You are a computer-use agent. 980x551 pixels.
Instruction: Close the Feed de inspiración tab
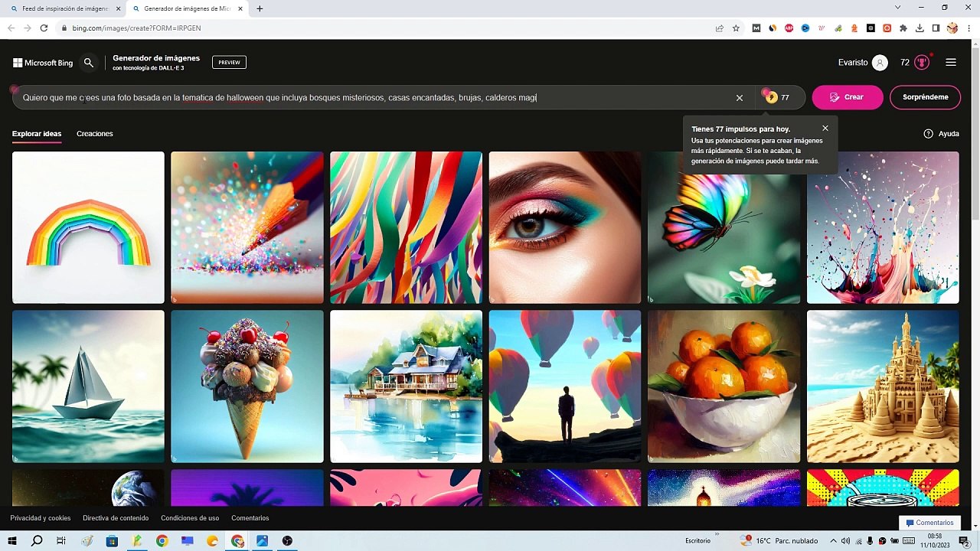click(x=119, y=8)
